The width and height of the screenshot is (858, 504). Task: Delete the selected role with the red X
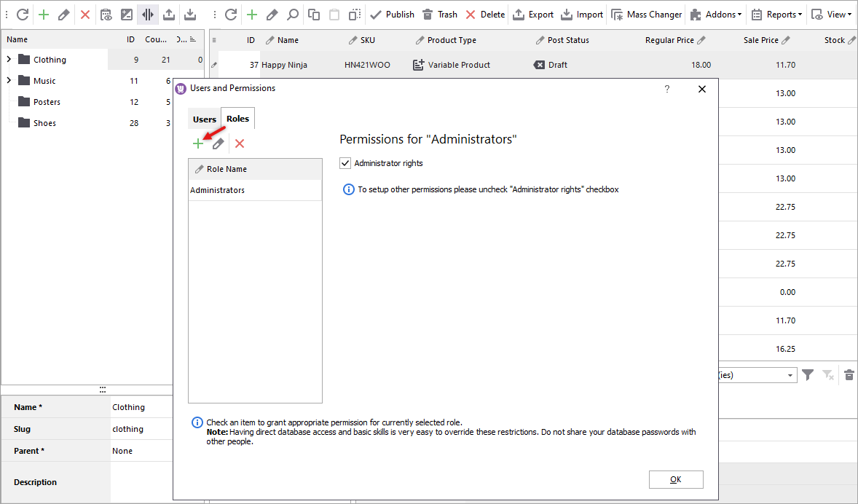tap(240, 144)
